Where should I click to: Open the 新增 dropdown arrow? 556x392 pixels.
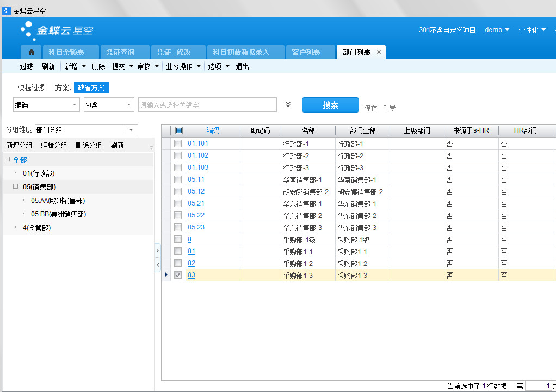click(84, 66)
